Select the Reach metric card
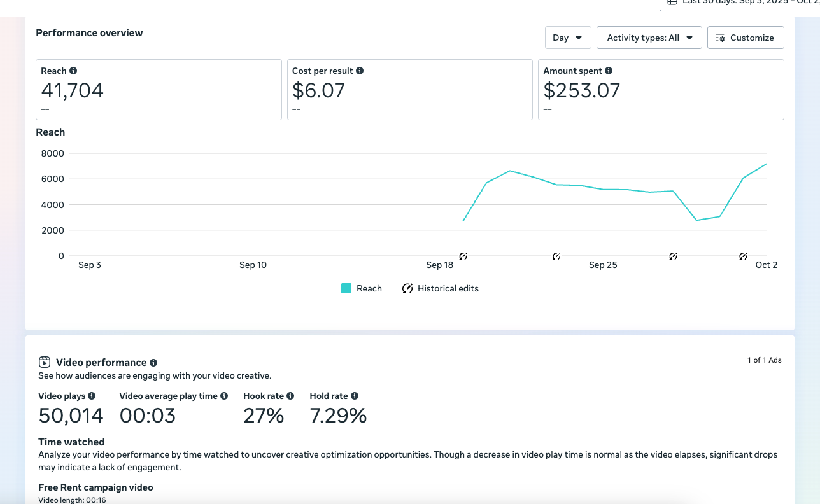The image size is (820, 504). (x=159, y=90)
